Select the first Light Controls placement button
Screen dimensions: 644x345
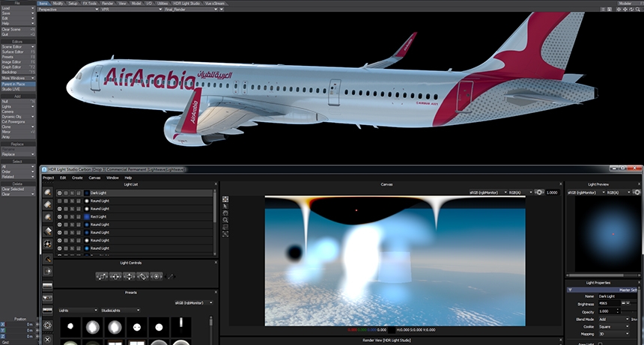tap(102, 276)
